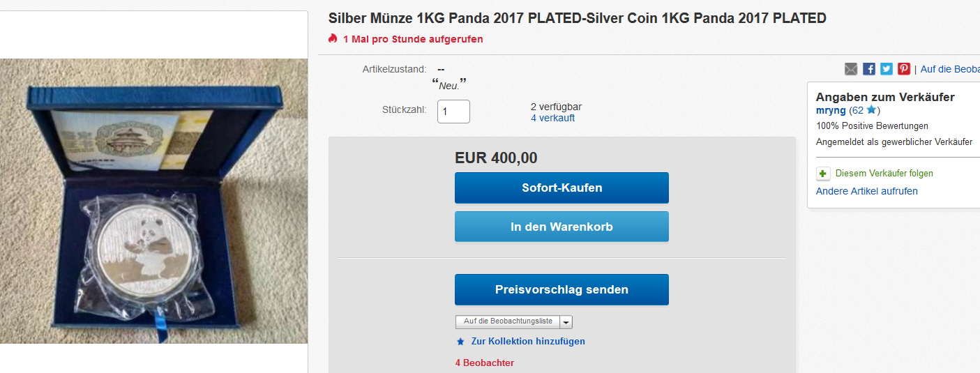Click the seller's feedback star icon

871,110
